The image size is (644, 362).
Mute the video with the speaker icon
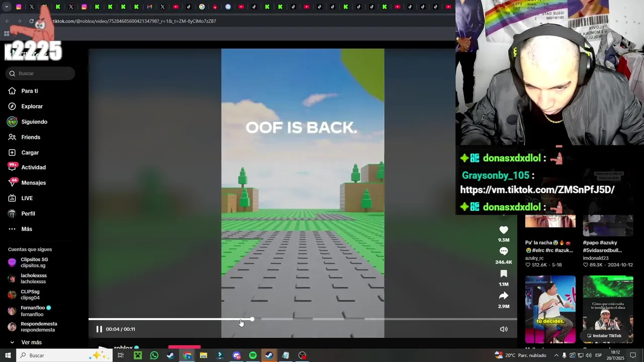click(x=504, y=329)
